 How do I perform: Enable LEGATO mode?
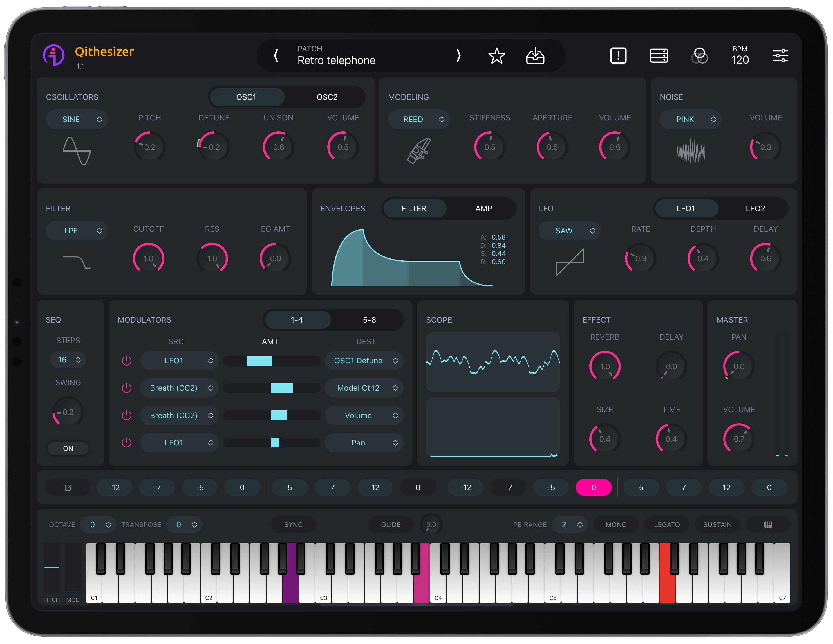pyautogui.click(x=667, y=525)
